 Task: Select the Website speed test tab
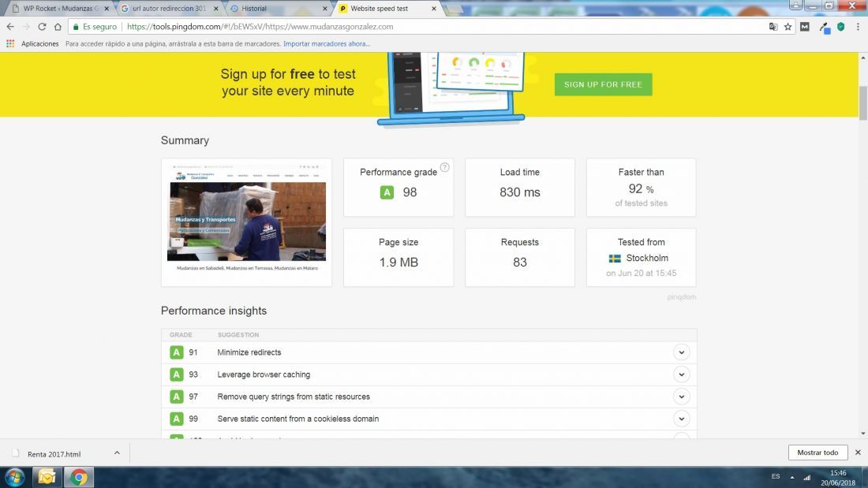point(387,9)
